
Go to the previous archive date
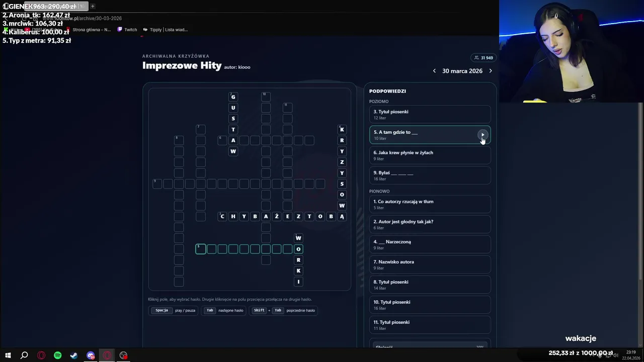[x=434, y=71]
